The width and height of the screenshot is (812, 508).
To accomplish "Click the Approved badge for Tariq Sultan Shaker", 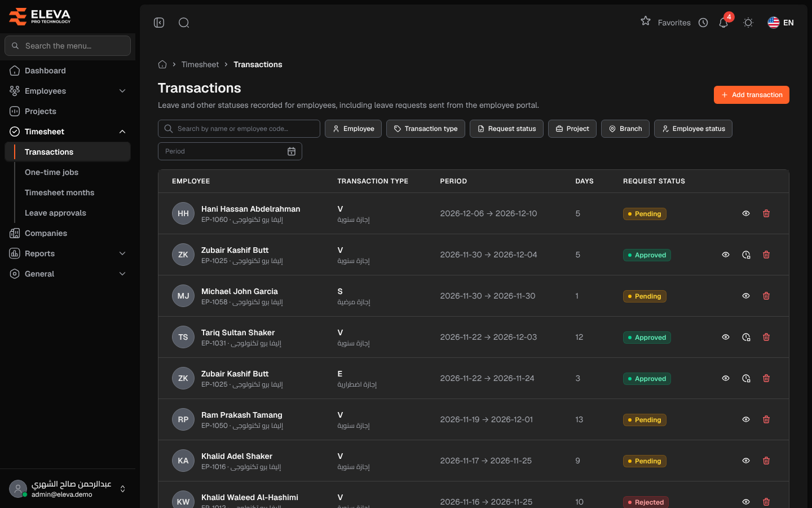I will point(647,338).
